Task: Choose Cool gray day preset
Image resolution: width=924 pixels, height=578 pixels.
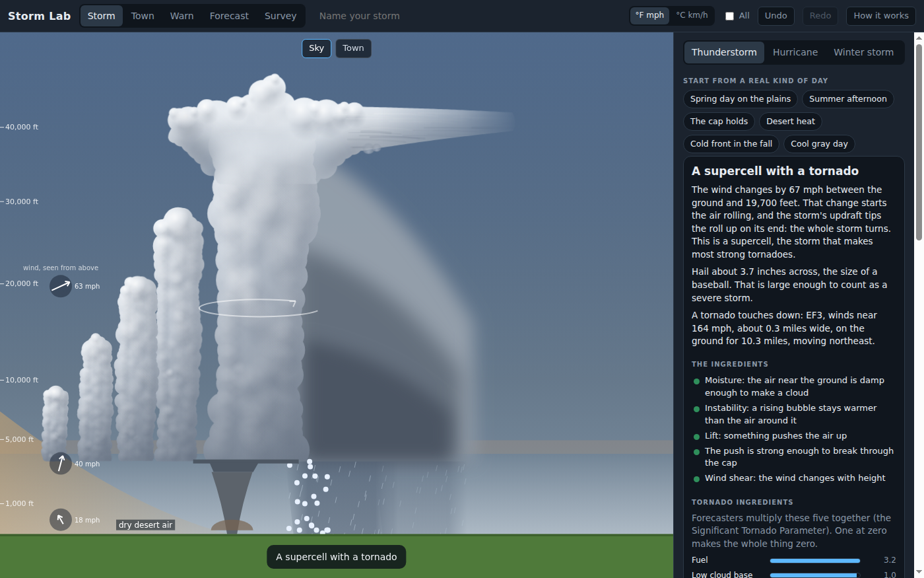Action: pyautogui.click(x=819, y=144)
